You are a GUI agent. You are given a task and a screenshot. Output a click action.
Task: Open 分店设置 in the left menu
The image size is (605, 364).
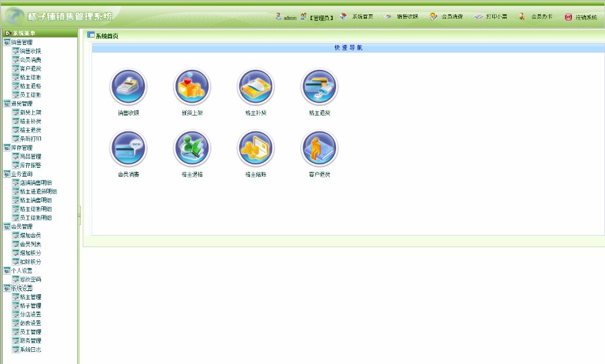point(30,314)
